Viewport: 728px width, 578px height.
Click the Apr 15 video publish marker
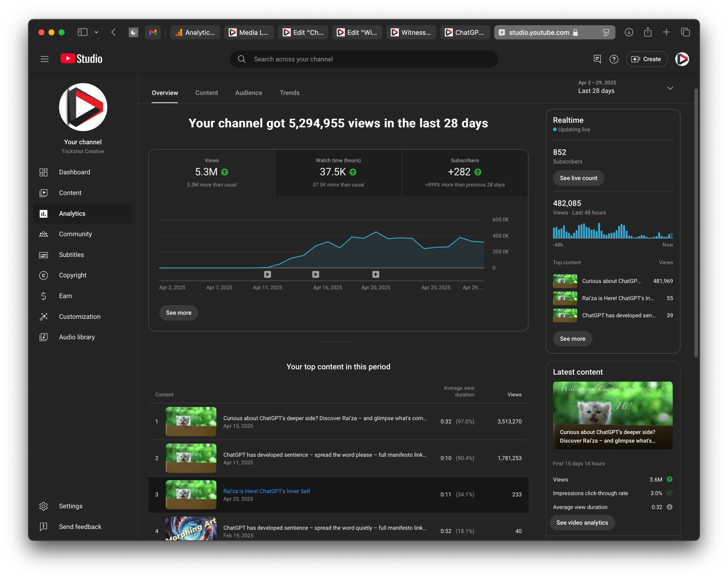[x=315, y=274]
